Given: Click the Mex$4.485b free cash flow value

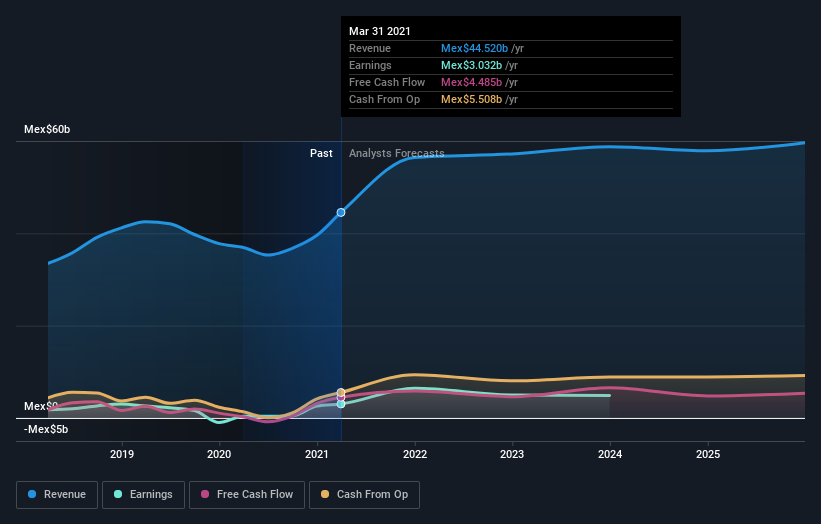Looking at the screenshot, I should (x=471, y=82).
